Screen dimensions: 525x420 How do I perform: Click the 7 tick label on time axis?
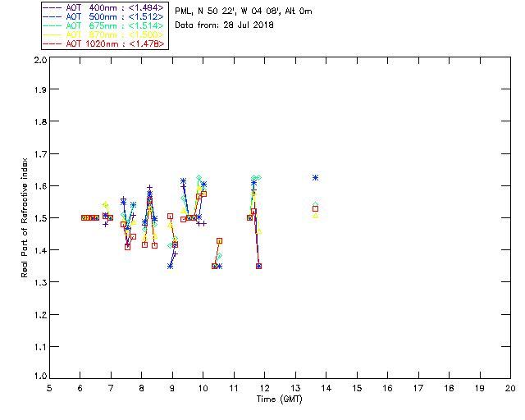(x=111, y=388)
